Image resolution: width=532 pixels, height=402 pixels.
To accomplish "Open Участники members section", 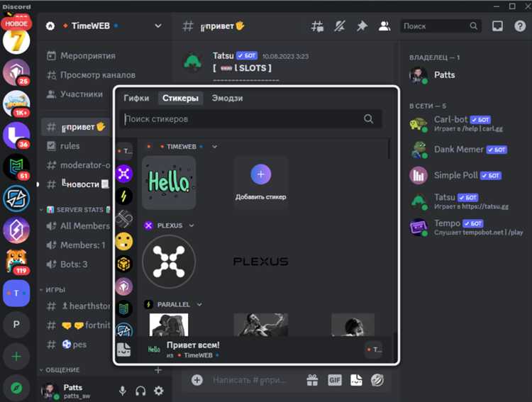I will click(x=75, y=94).
